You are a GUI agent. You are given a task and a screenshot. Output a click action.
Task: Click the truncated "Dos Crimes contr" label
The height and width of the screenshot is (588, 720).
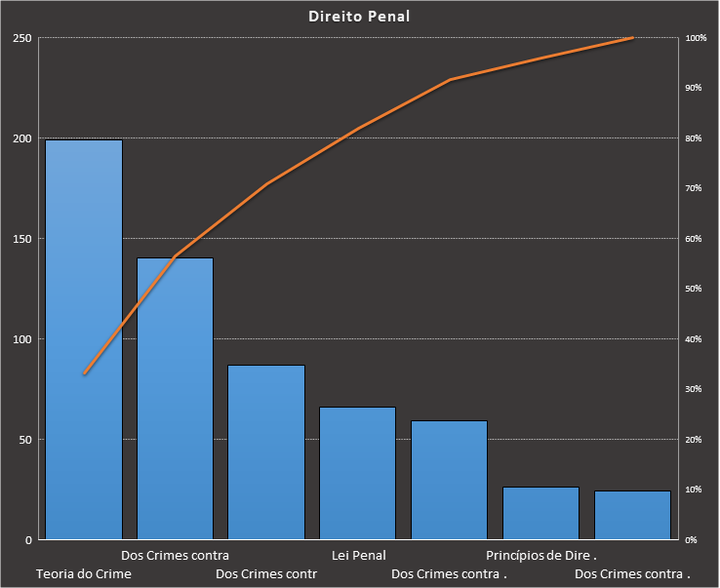(266, 573)
